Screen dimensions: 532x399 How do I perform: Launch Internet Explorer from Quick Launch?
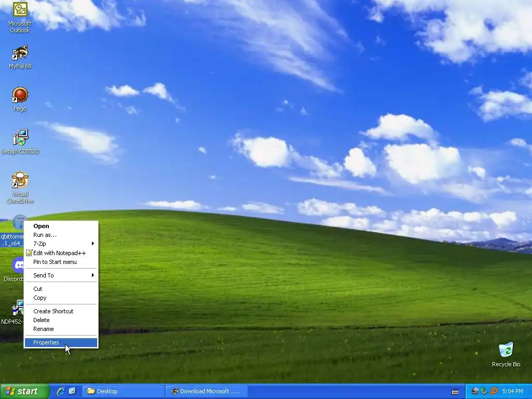click(61, 391)
